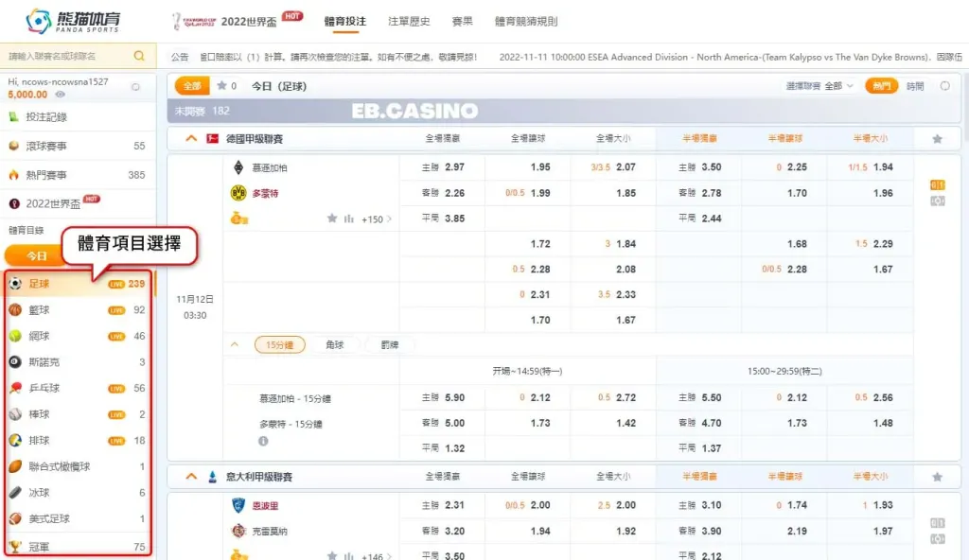Favorite the Bundesliga match with star near +150
The image size is (969, 560).
[332, 219]
